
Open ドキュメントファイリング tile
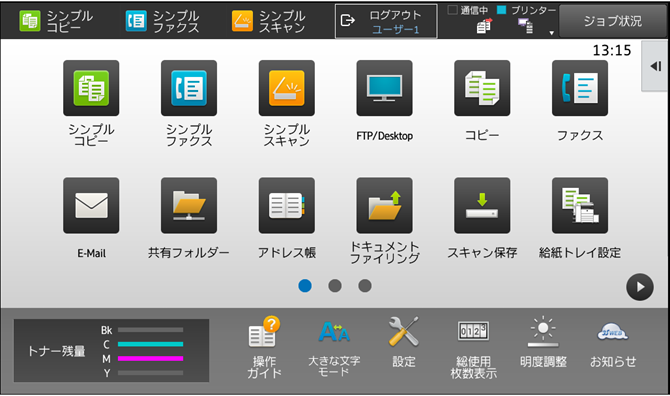(x=385, y=205)
